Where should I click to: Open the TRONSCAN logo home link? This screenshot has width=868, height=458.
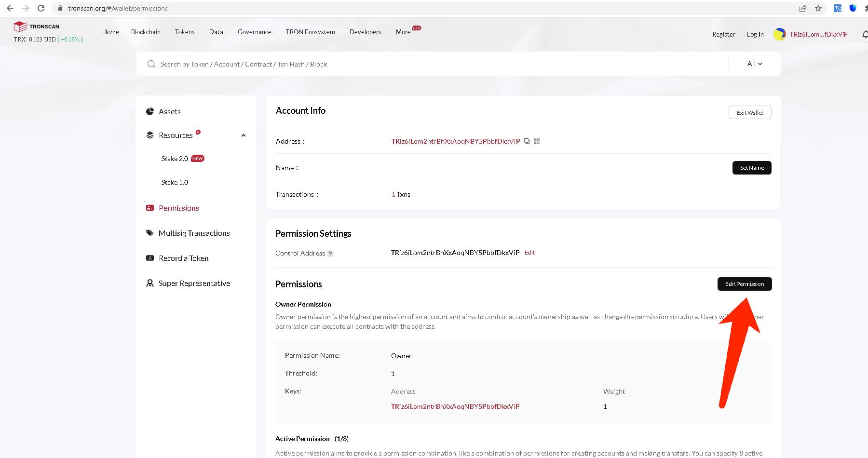point(37,27)
